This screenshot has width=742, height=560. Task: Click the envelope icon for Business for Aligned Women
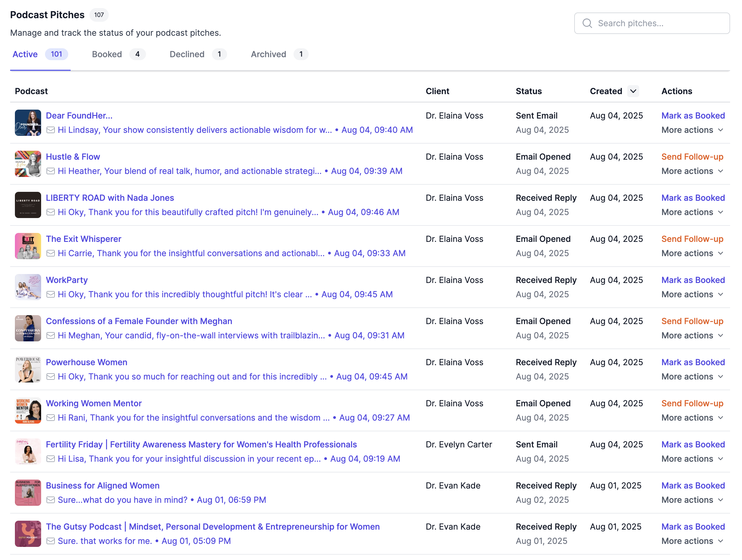pos(51,500)
